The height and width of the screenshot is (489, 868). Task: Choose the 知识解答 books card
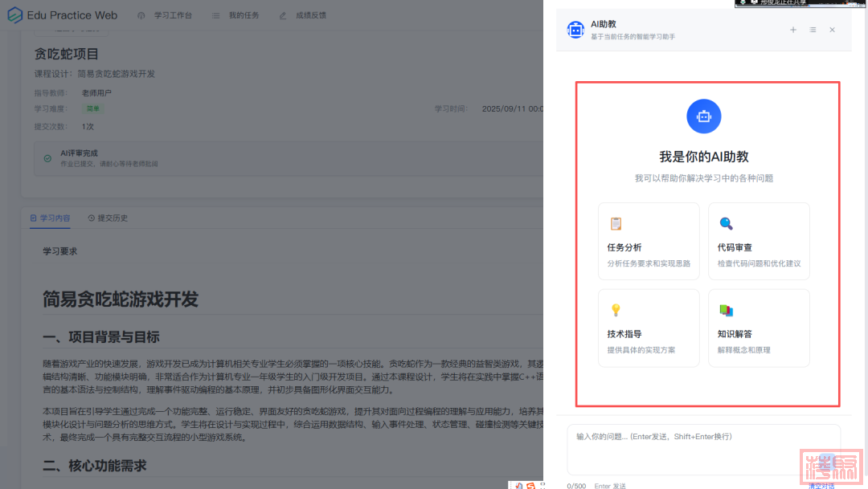(759, 328)
